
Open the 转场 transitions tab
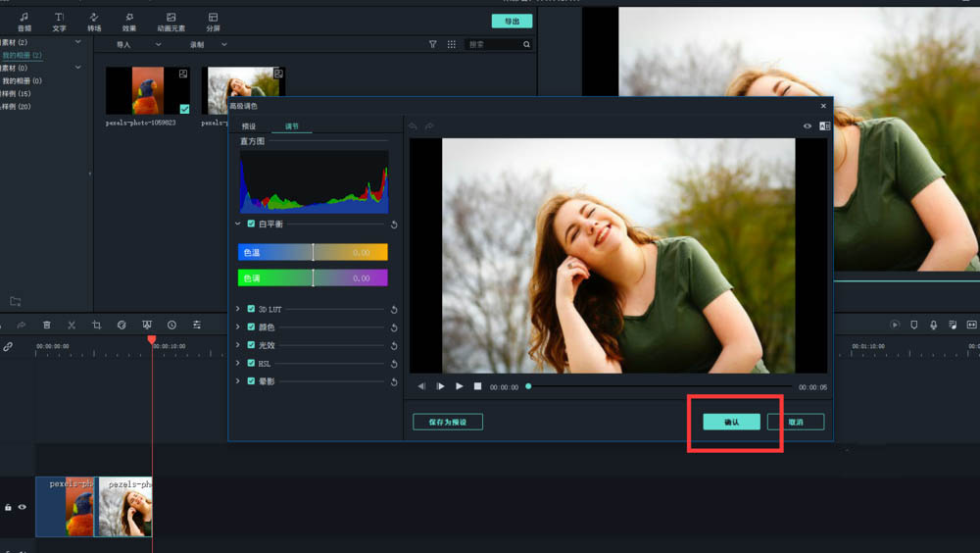94,22
